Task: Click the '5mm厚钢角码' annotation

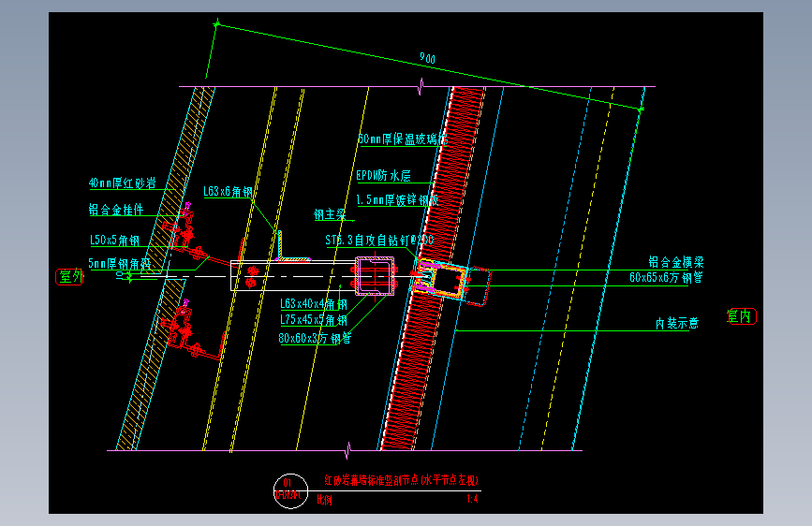Action: click(120, 264)
